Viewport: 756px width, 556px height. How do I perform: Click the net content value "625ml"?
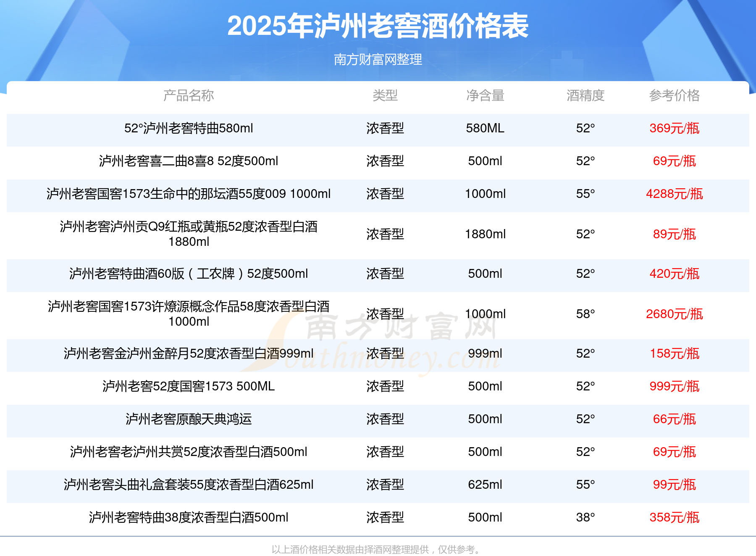[485, 485]
